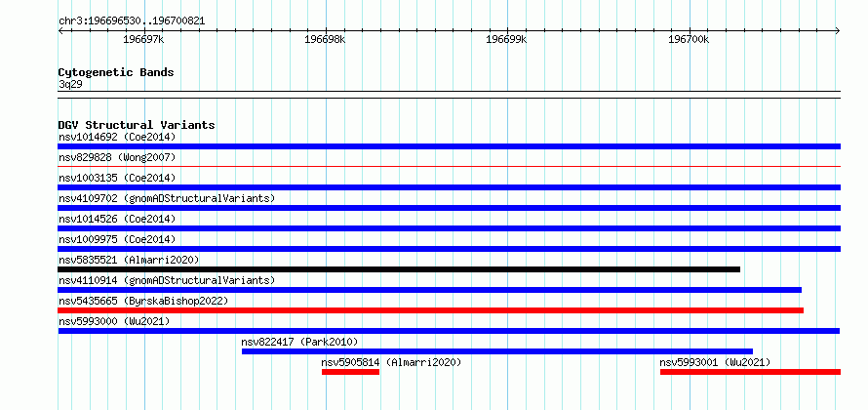Click nsv4109702 (gnomADStructuralVariants) label
The width and height of the screenshot is (868, 410).
[x=166, y=198]
